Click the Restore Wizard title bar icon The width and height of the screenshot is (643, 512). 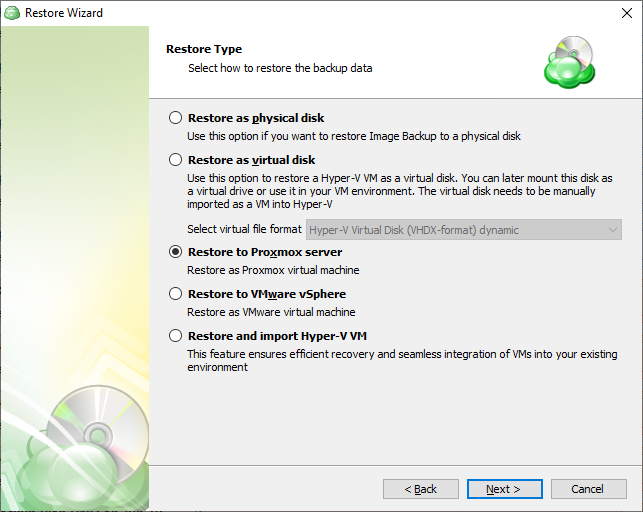[12, 13]
